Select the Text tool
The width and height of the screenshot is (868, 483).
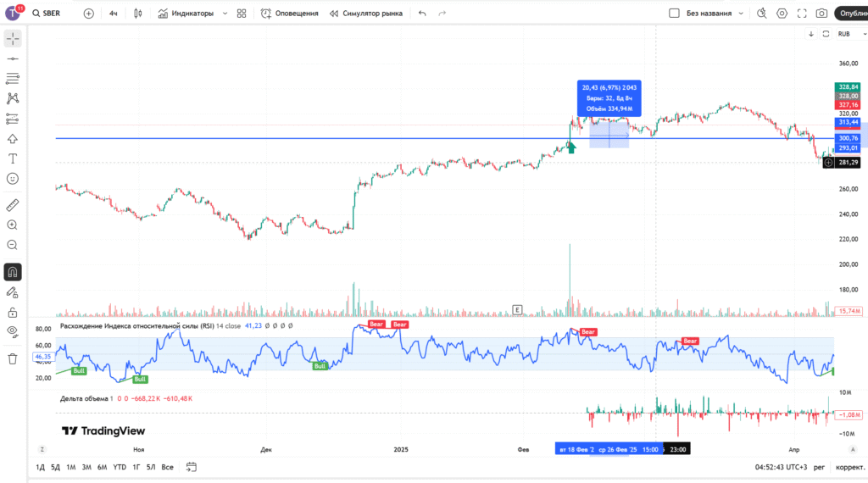click(x=13, y=158)
